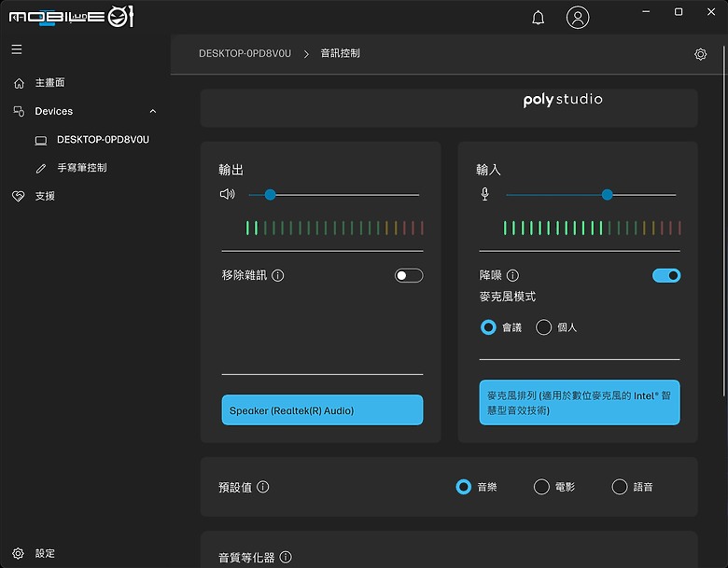Screen dimensions: 728x568
Task: Show info for 移除雜訊
Action: click(x=277, y=276)
